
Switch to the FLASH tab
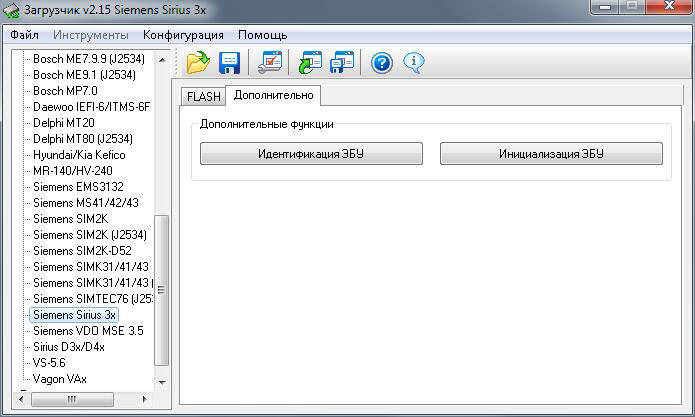(203, 96)
